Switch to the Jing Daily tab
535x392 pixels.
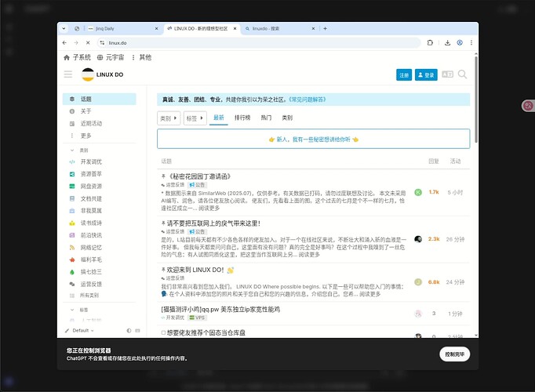point(123,29)
